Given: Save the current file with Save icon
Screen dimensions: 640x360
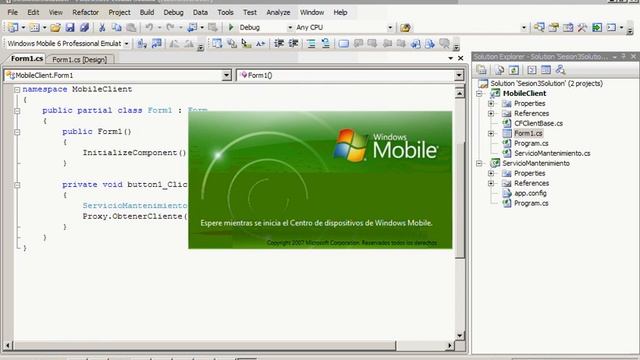Looking at the screenshot, I should [x=70, y=27].
